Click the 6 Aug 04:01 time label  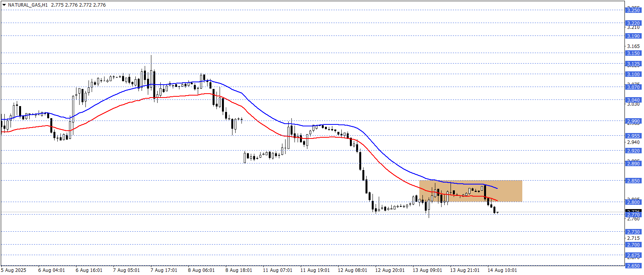(51, 270)
